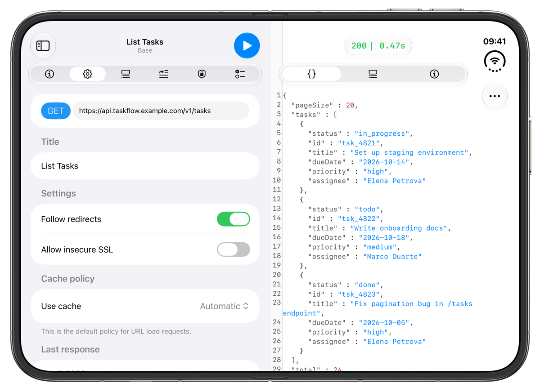Enable the Allow insecure SSL switch
Viewport: 540px width, 392px height.
[234, 249]
